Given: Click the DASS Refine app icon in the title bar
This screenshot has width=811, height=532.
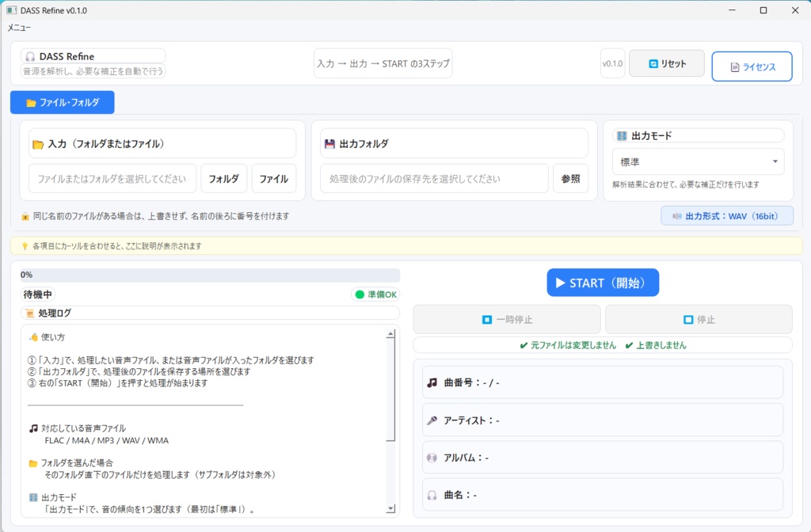Looking at the screenshot, I should [11, 10].
